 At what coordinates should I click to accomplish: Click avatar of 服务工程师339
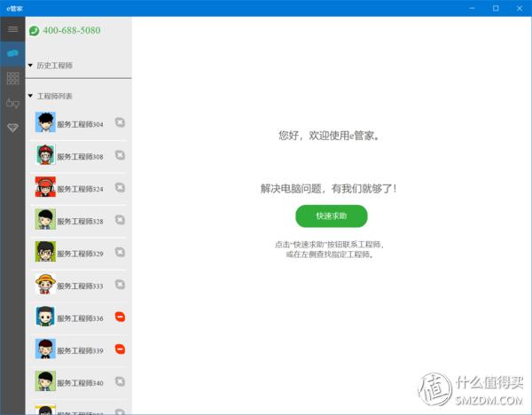coord(45,348)
